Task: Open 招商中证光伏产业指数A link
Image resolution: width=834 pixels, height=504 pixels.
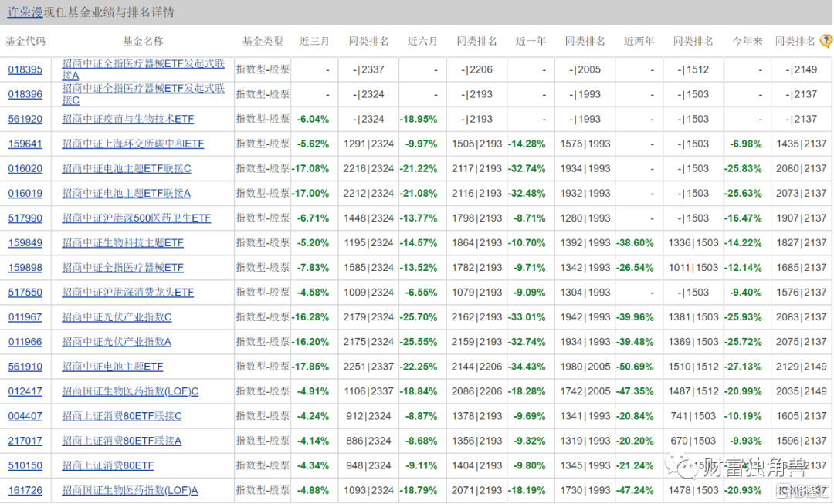Action: click(117, 342)
